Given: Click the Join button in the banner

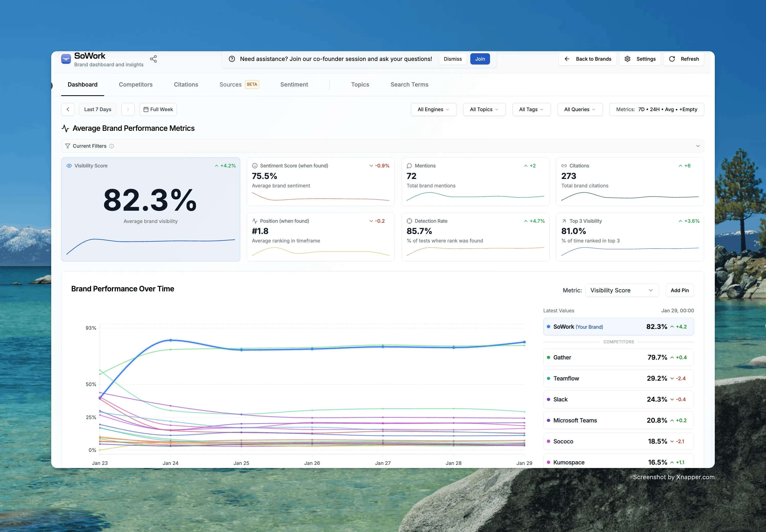Looking at the screenshot, I should click(x=480, y=59).
